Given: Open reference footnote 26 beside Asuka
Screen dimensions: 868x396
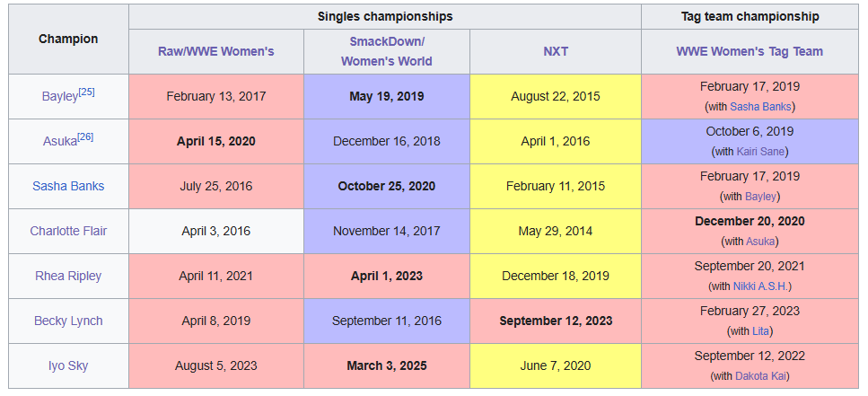Looking at the screenshot, I should pyautogui.click(x=85, y=136).
